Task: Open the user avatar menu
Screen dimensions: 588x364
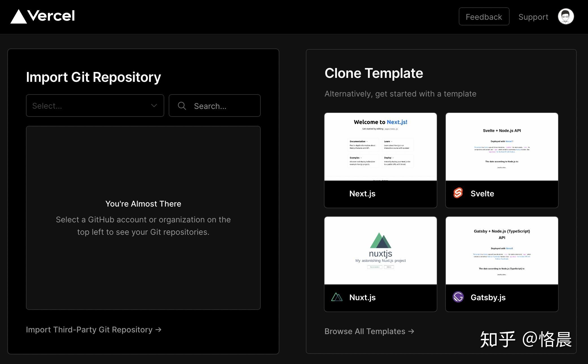Action: [x=565, y=17]
